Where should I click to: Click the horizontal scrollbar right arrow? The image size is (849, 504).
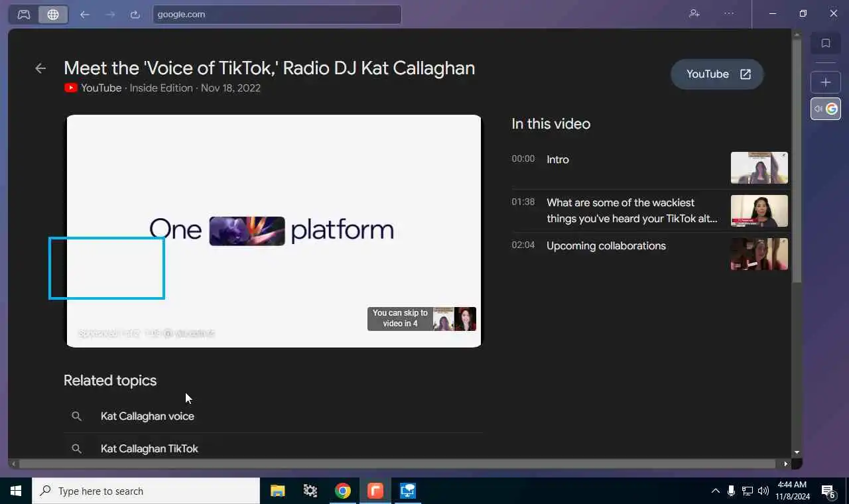point(786,464)
